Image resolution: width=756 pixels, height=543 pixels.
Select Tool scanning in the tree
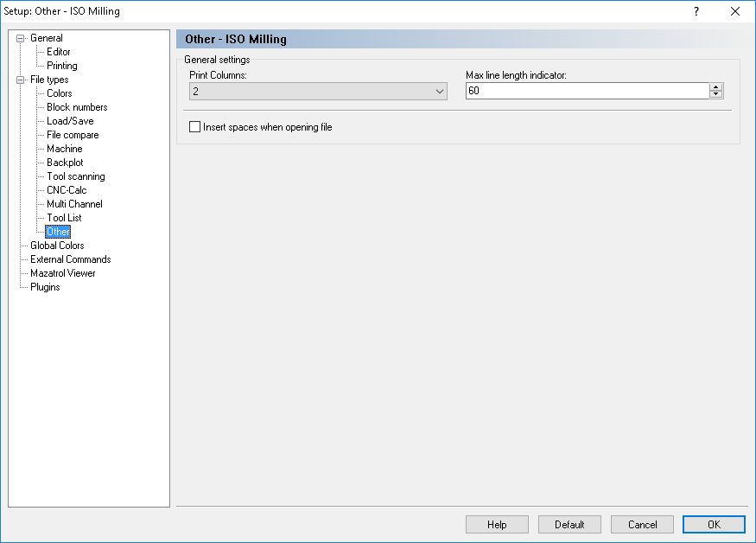point(76,176)
